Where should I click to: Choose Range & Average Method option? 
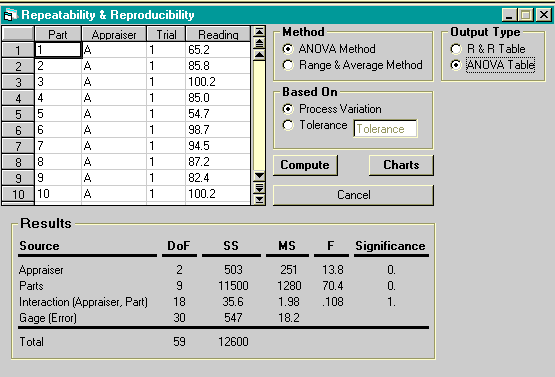[x=288, y=65]
